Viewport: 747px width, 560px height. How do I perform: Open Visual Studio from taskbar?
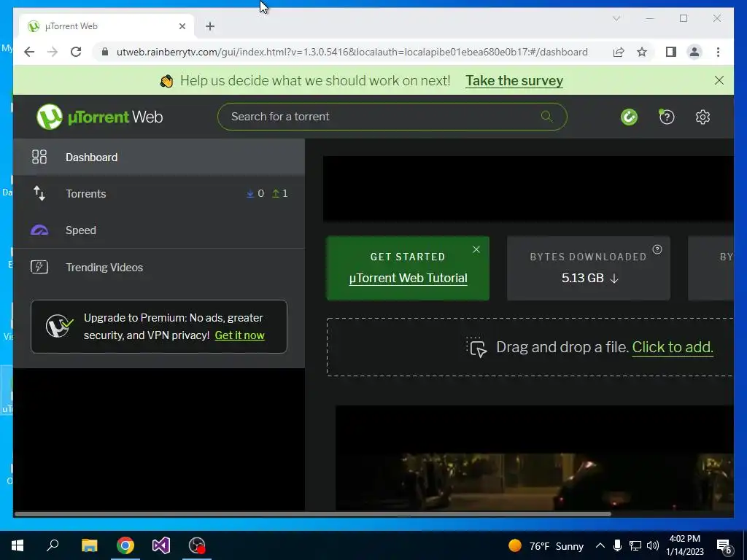161,545
